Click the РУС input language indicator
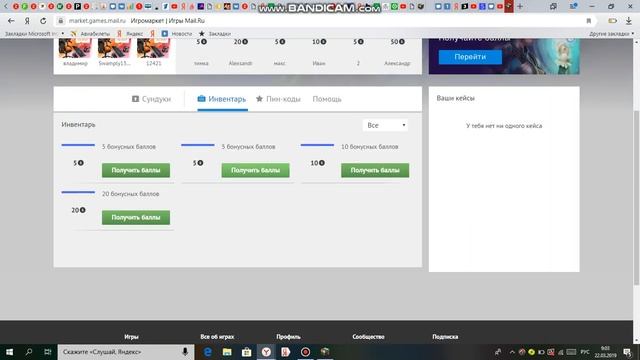Screen dimensions: 640x360 tap(585, 352)
